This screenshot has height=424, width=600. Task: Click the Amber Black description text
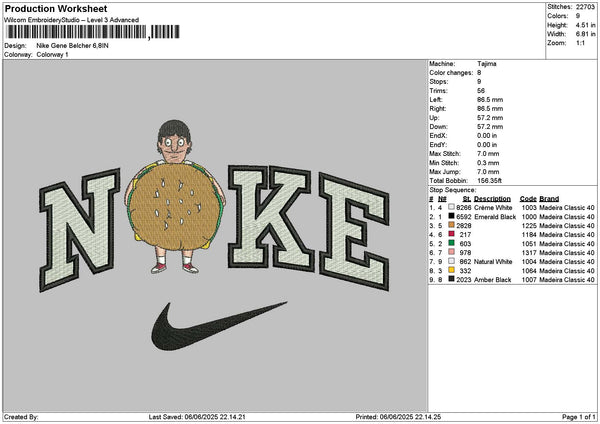click(x=492, y=279)
